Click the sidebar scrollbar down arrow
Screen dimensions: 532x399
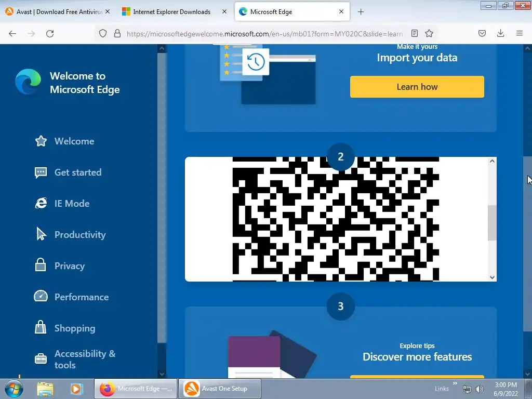point(162,374)
